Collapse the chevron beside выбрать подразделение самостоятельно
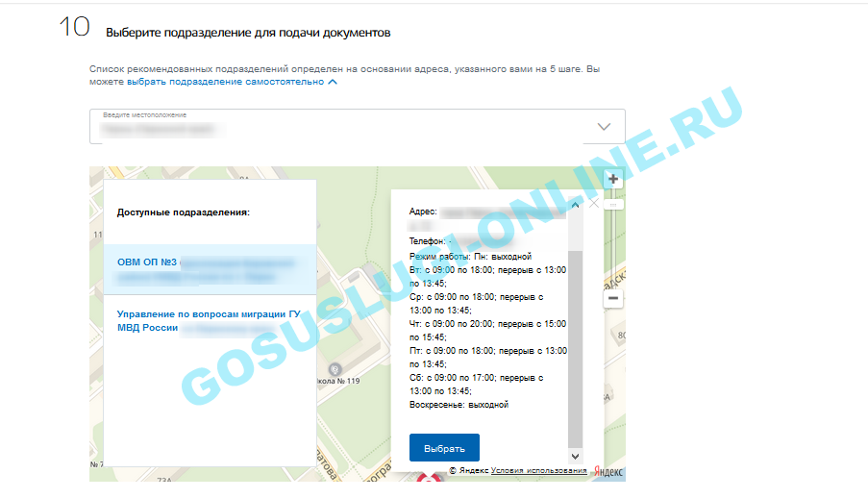This screenshot has height=499, width=868. [333, 82]
